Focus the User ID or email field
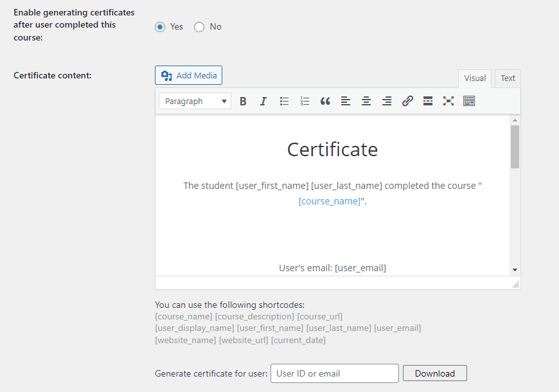This screenshot has width=559, height=392. point(334,373)
